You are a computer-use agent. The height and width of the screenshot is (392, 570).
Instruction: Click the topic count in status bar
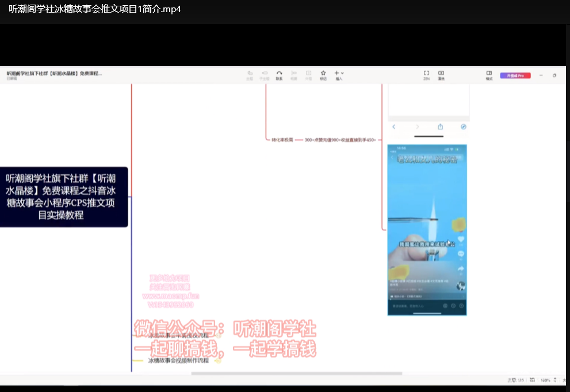click(515, 380)
